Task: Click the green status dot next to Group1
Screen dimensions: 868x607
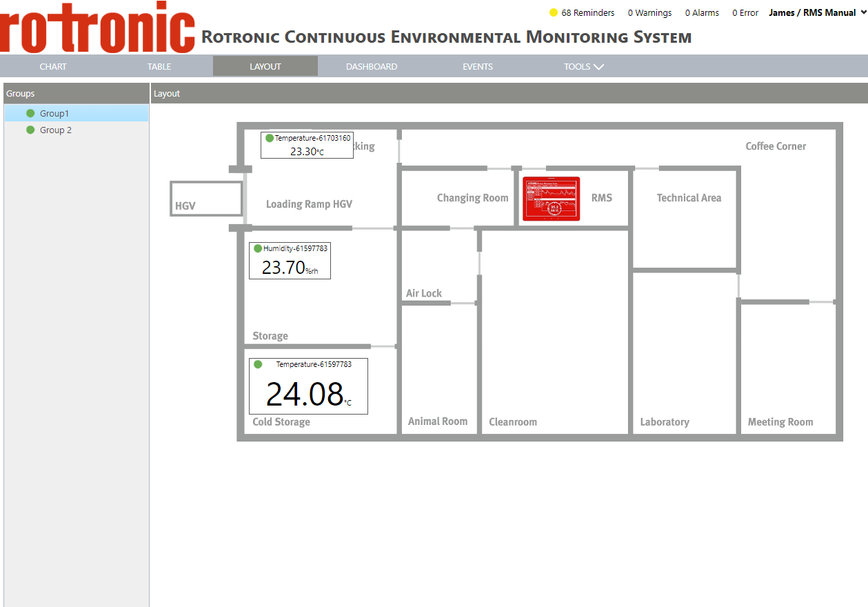Action: (x=30, y=113)
